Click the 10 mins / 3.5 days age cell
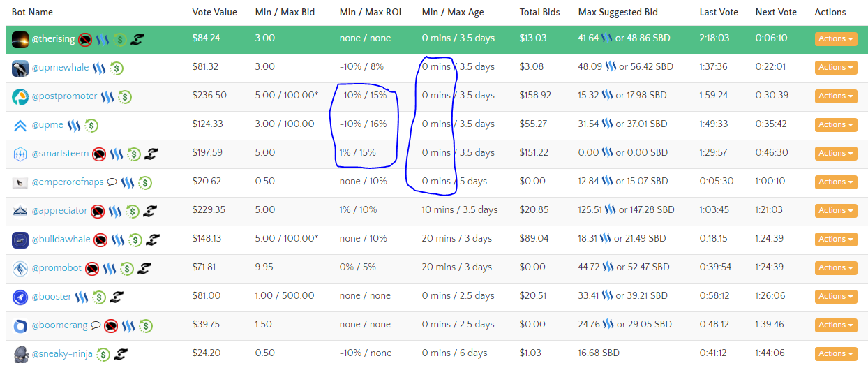The height and width of the screenshot is (368, 868). point(460,210)
